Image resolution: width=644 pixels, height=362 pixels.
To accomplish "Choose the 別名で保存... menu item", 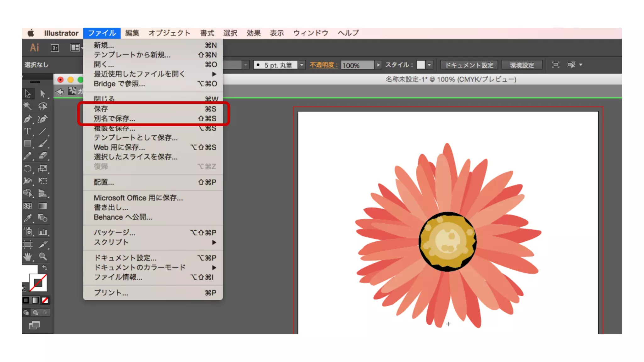I will click(114, 118).
